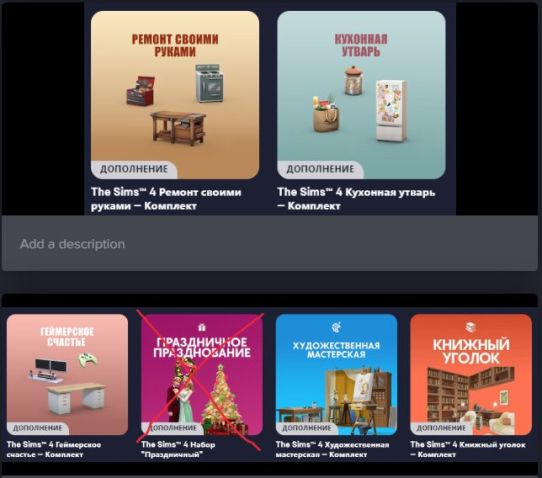
Task: Click the book stack icon on Книжный уголок
Action: 471,327
